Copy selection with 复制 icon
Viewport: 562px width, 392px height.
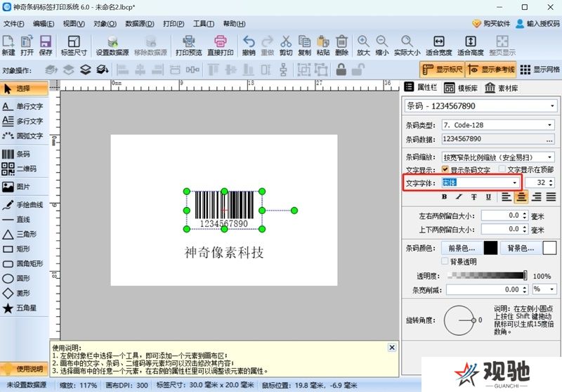(x=304, y=45)
